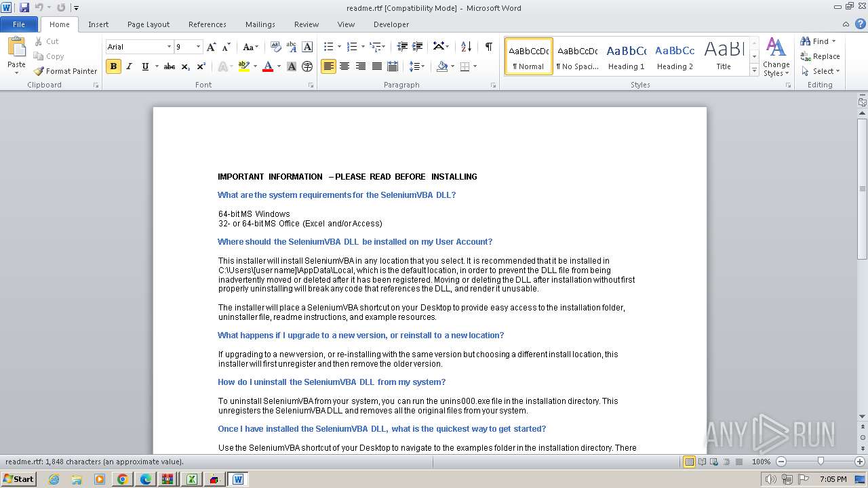Open the Windows Start menu

(x=18, y=479)
